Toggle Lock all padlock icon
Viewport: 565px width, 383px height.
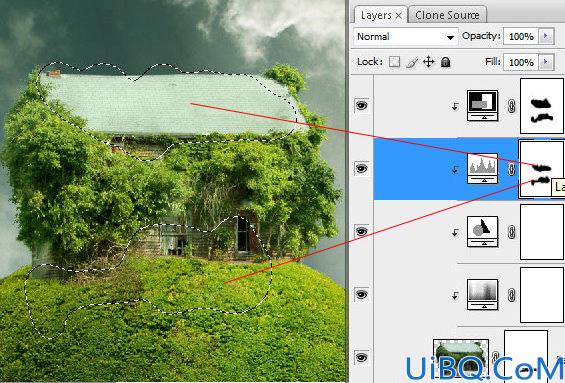pos(446,62)
